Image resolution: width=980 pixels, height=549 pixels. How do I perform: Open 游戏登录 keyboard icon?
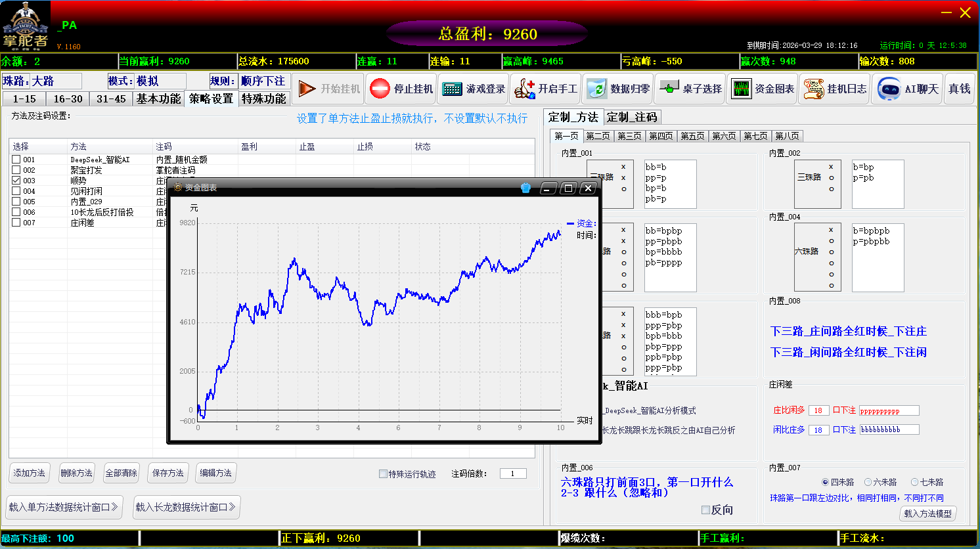[452, 89]
